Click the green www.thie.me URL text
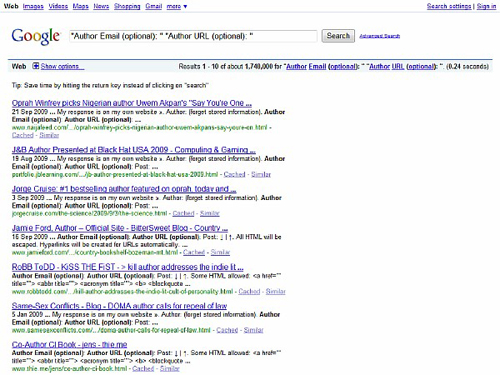 [x=69, y=369]
